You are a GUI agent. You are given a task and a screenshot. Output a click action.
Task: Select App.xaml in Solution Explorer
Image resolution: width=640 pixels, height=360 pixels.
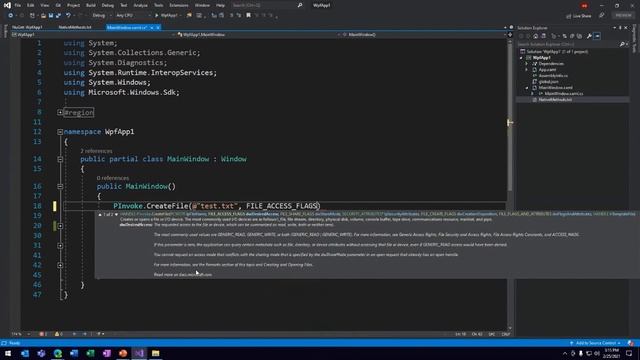[547, 70]
